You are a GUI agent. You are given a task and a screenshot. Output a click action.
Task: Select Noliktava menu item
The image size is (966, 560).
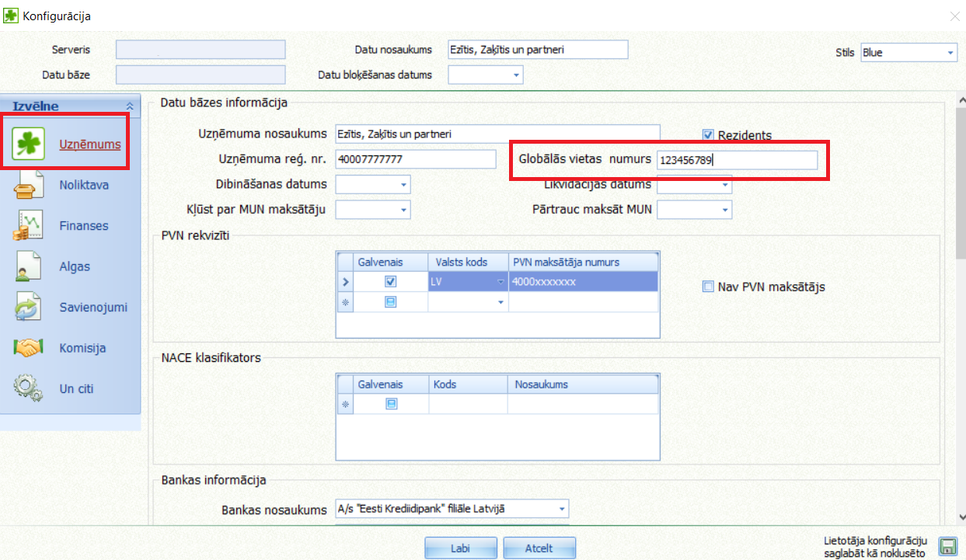[84, 186]
